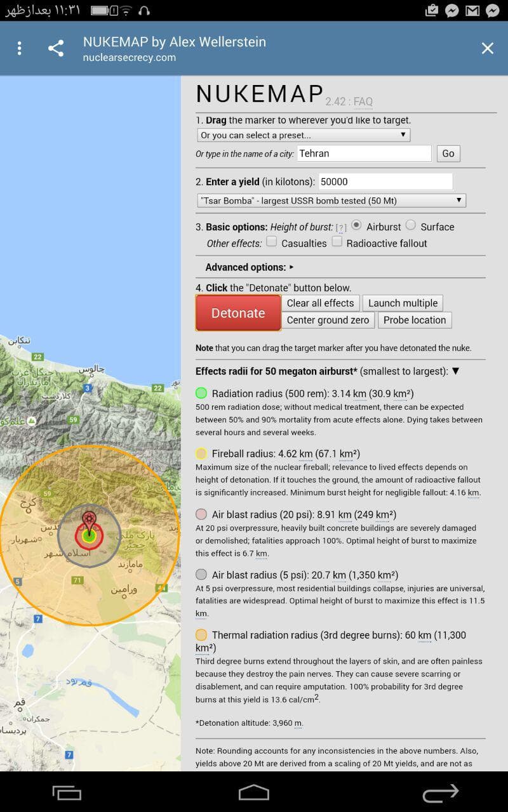508x812 pixels.
Task: Click the Go button
Action: coord(448,154)
